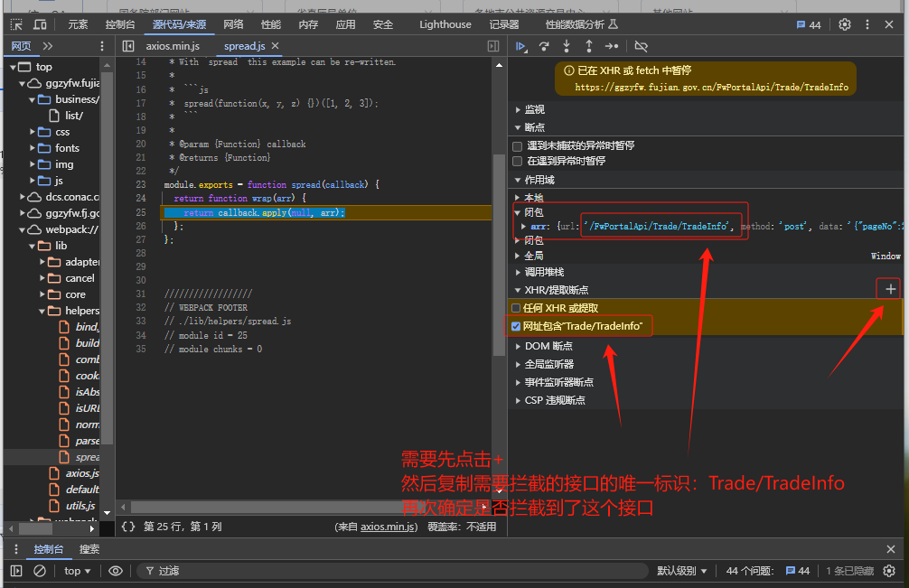Switch to the Search drawer tab
The width and height of the screenshot is (909, 588).
(x=89, y=549)
